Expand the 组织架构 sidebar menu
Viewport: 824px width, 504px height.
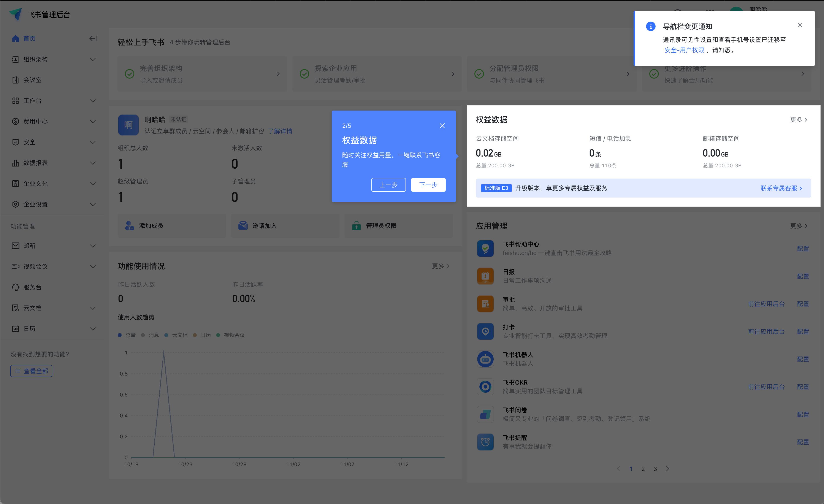click(93, 59)
